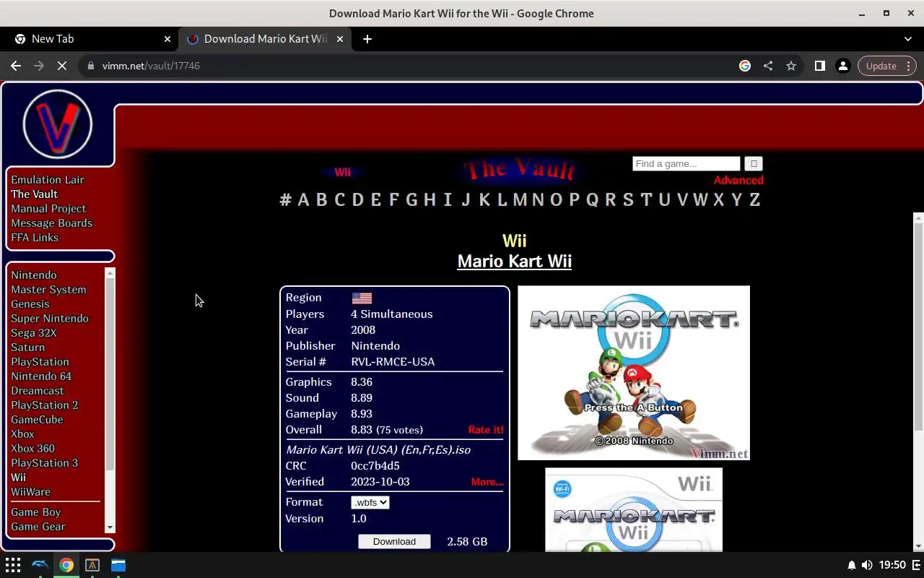Open Chrome's three-dot menu
924x578 pixels.
909,66
